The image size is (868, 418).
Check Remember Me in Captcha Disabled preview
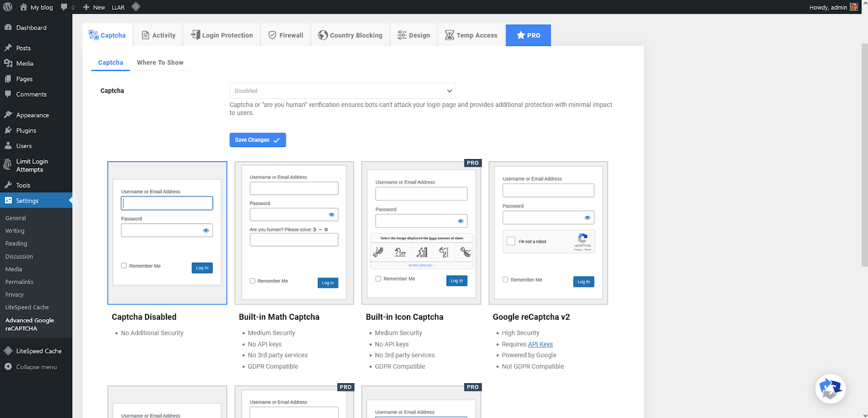[x=124, y=266]
